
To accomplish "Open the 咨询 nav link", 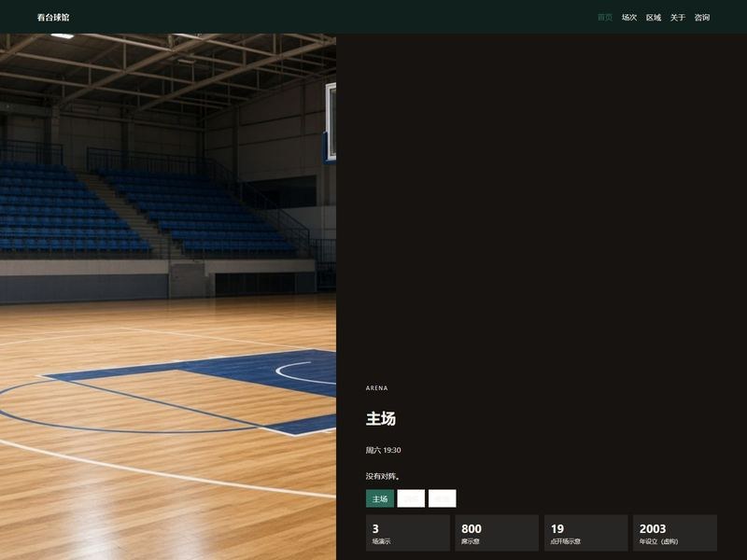I will click(x=702, y=18).
